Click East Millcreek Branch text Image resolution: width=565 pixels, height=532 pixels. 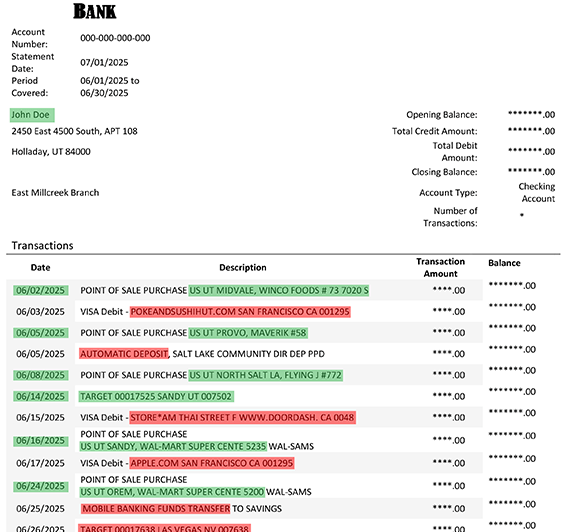coord(55,193)
